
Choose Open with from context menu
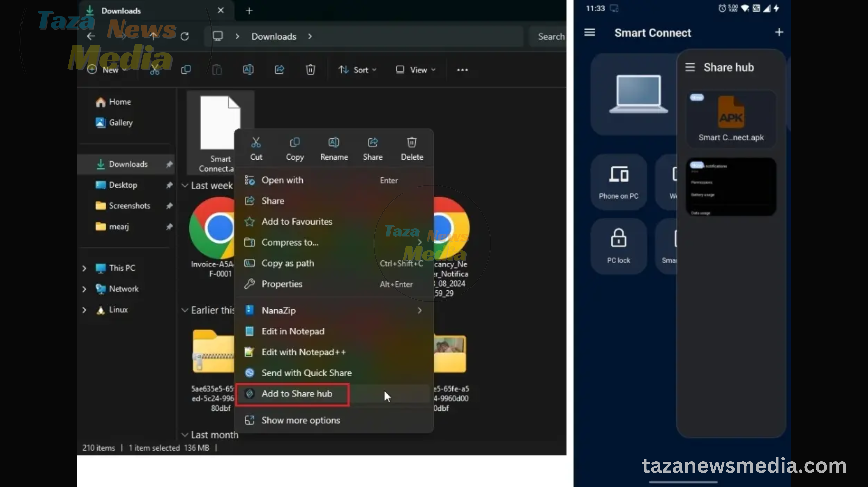334,180
